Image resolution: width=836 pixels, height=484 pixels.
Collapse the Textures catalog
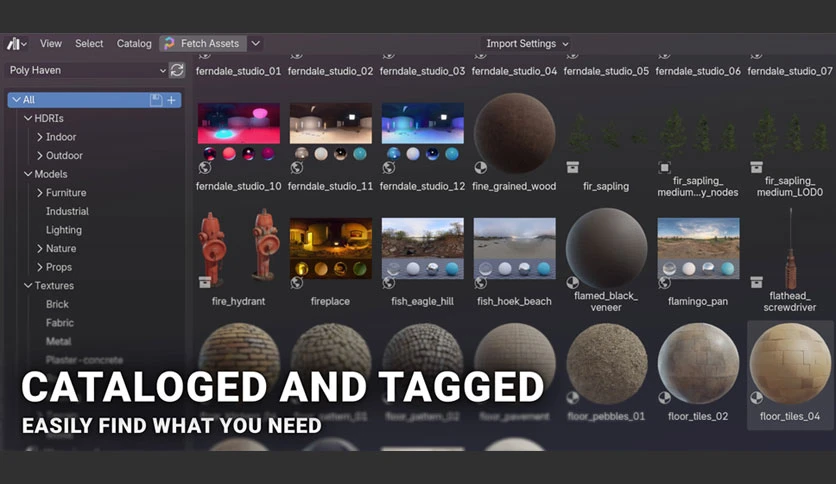pyautogui.click(x=28, y=286)
